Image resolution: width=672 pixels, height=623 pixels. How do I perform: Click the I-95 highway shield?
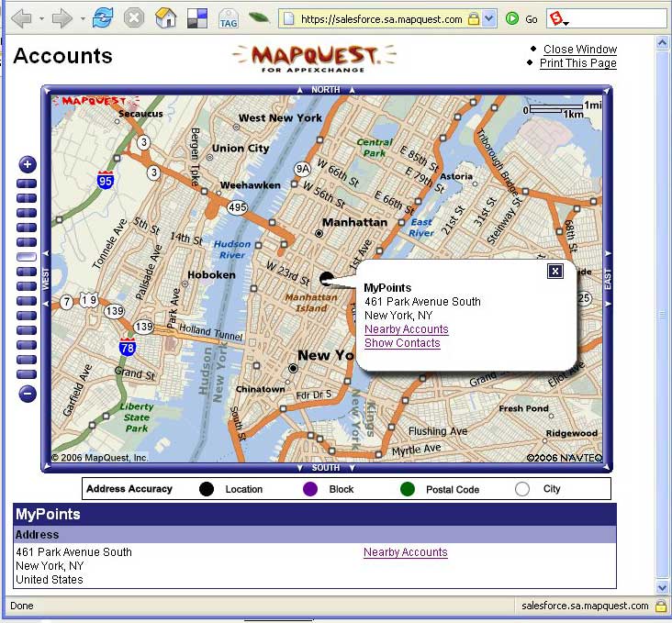pyautogui.click(x=105, y=180)
